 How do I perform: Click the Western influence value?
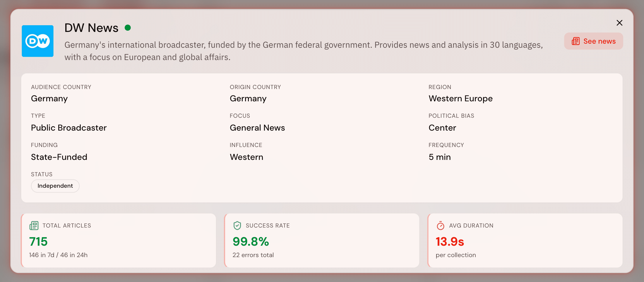pyautogui.click(x=246, y=157)
